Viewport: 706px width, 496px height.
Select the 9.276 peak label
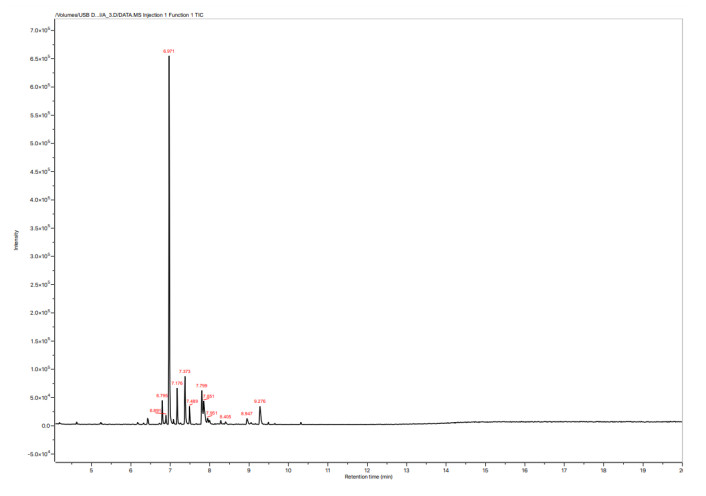[260, 401]
